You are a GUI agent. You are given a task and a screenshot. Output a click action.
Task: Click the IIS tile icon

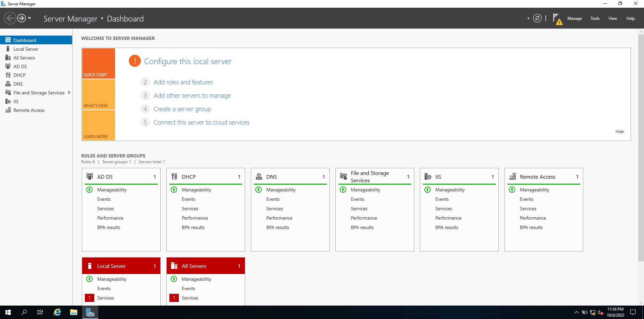(428, 176)
